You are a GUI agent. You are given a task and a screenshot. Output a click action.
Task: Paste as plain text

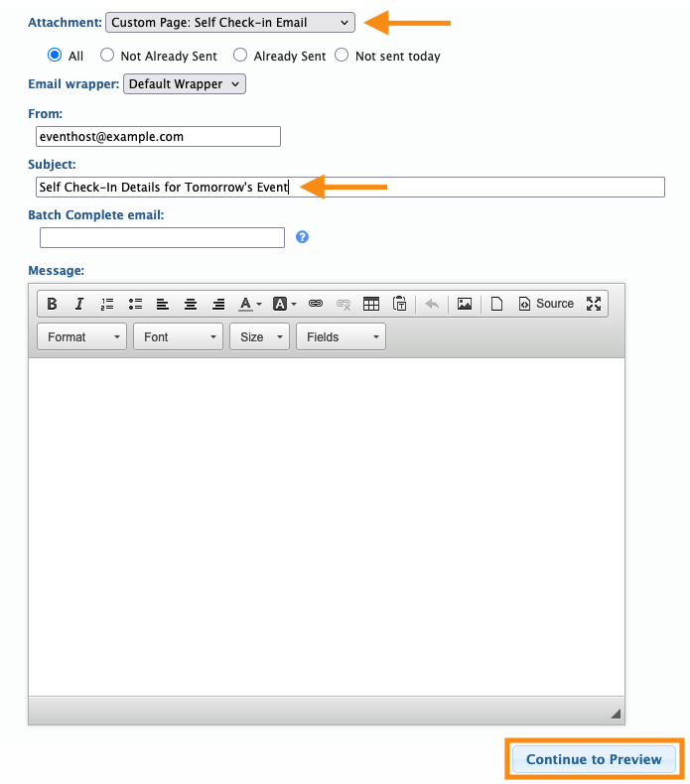[400, 304]
